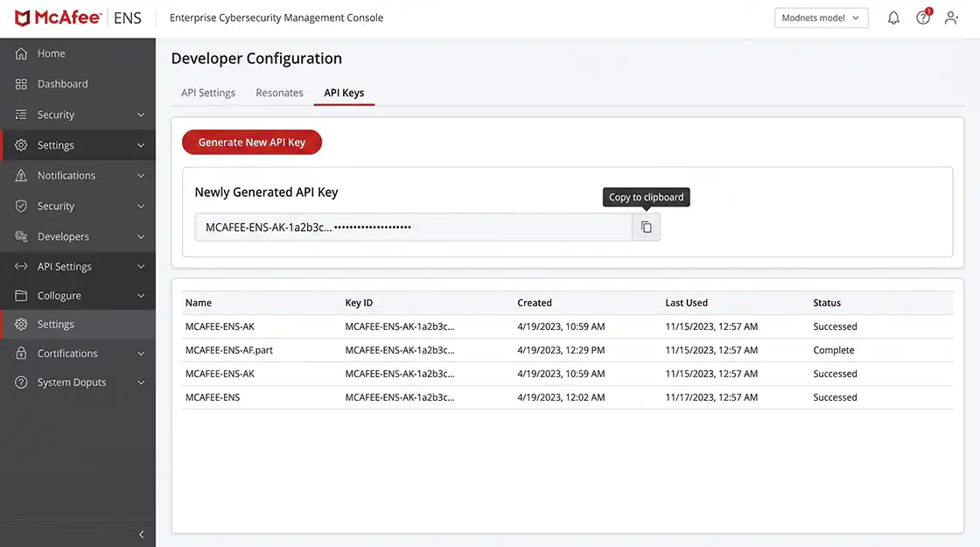Click the Newly Generated API Key heading
This screenshot has height=547, width=980.
[x=266, y=193]
